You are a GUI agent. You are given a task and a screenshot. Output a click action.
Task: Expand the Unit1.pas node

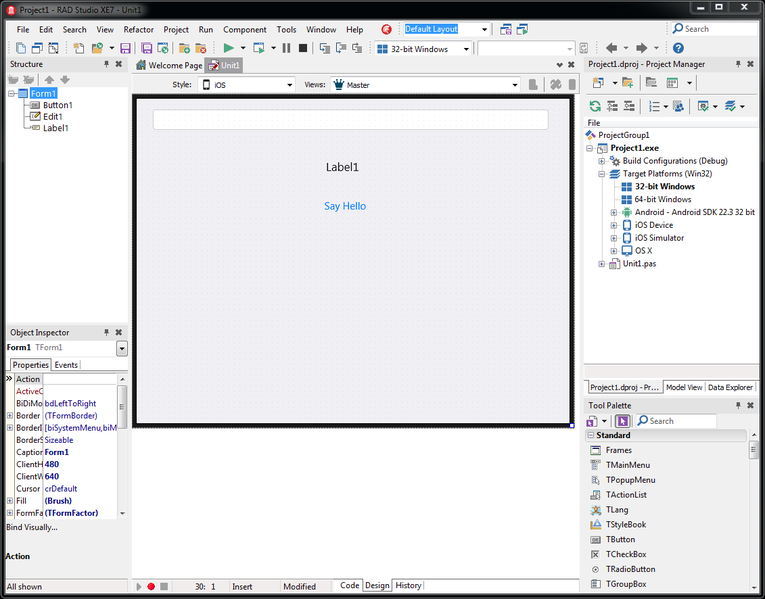[602, 264]
